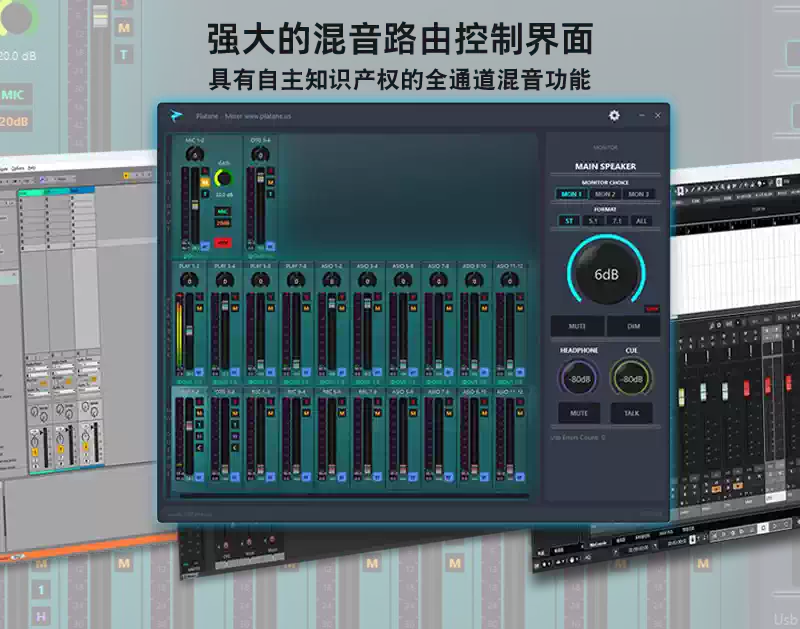Enable 48V phantom power on the MIC channel
Viewport: 800px width, 629px height.
click(223, 242)
